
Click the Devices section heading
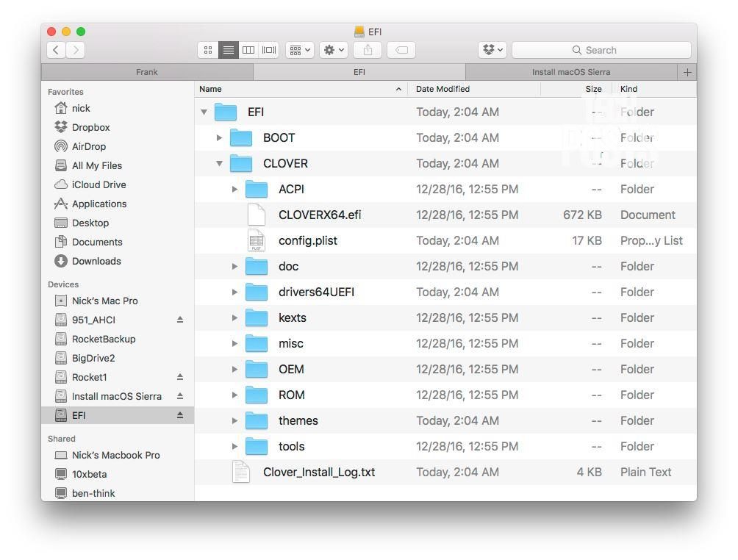[x=63, y=284]
